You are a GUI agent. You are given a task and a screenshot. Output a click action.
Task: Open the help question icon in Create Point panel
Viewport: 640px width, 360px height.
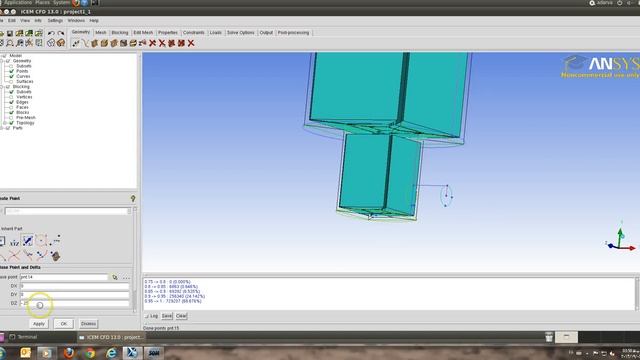coord(133,198)
